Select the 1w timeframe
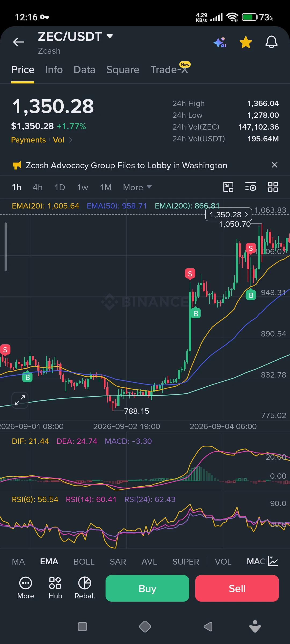This screenshot has width=290, height=644. 82,187
